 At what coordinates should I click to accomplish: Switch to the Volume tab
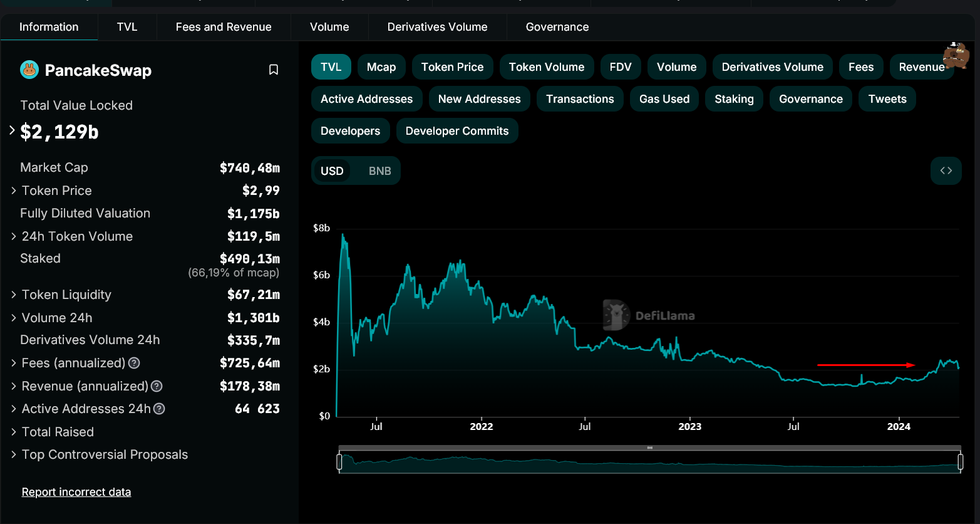click(x=329, y=27)
